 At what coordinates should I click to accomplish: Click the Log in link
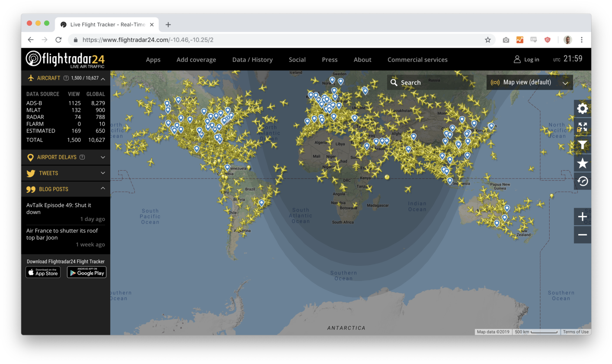coord(532,60)
